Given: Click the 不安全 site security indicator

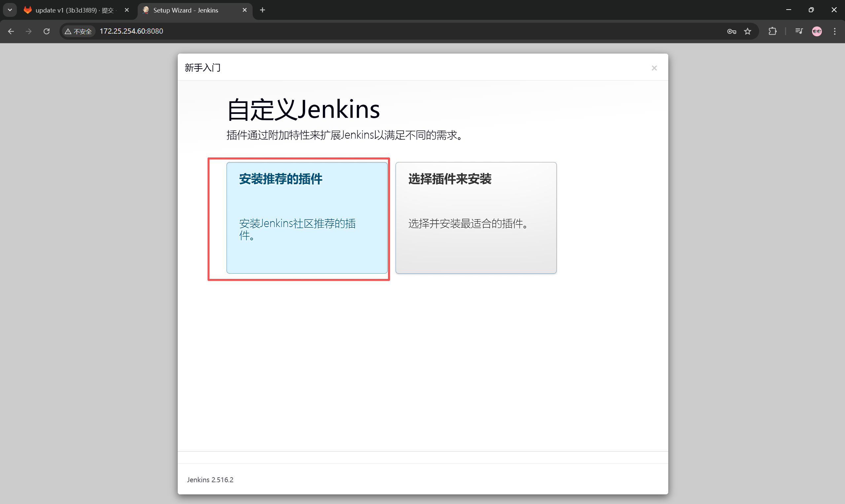Looking at the screenshot, I should pos(79,31).
